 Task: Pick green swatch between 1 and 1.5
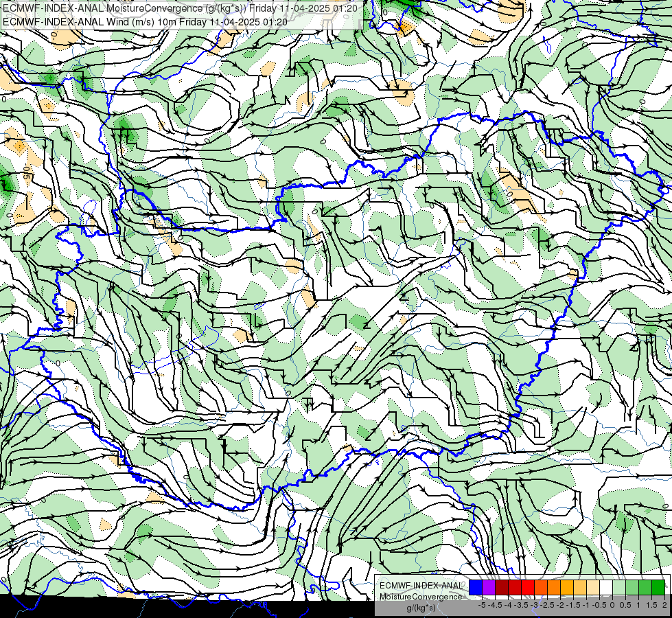645,587
